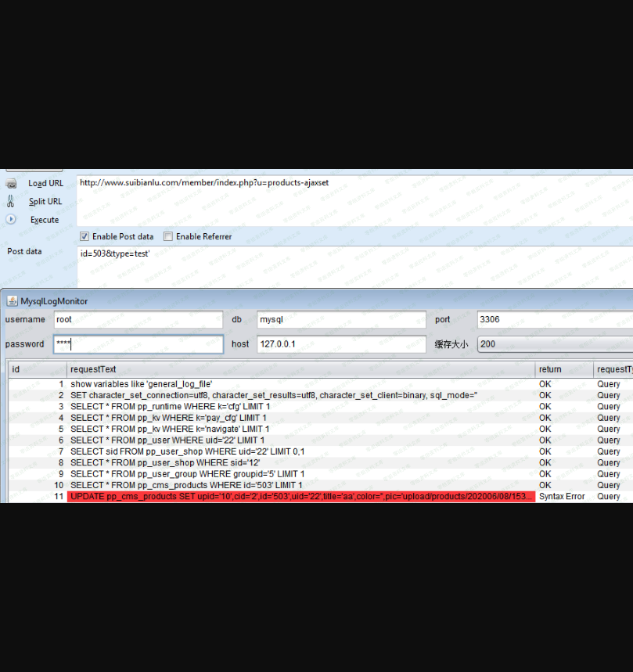Disable the Enable Post data checkbox
Screen dimensions: 633x672
click(x=85, y=236)
